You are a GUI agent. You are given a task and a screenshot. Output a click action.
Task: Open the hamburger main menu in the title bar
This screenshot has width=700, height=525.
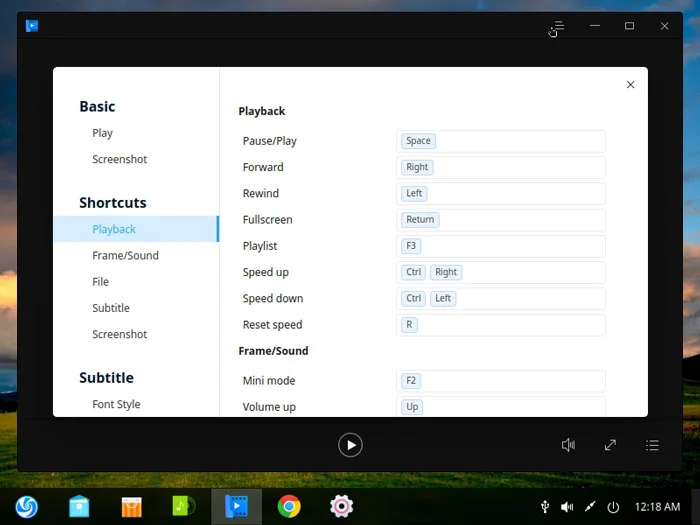click(x=559, y=26)
